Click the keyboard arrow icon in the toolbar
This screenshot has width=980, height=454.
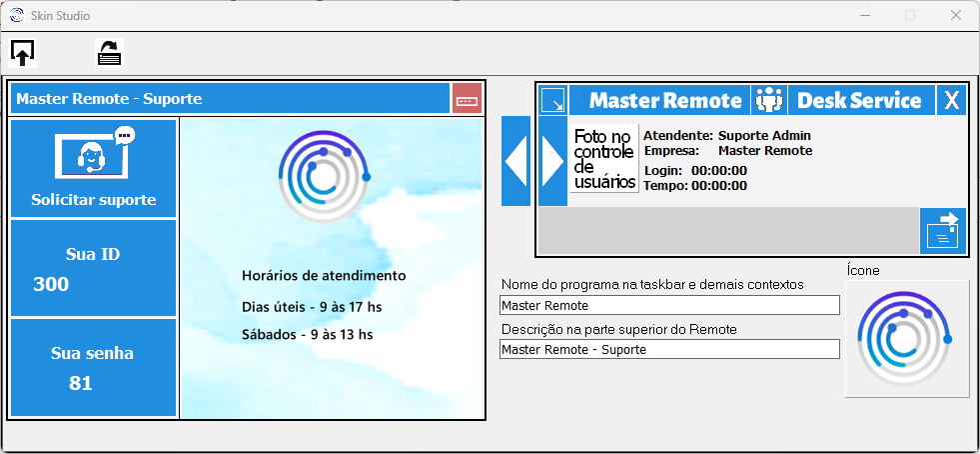pos(109,53)
